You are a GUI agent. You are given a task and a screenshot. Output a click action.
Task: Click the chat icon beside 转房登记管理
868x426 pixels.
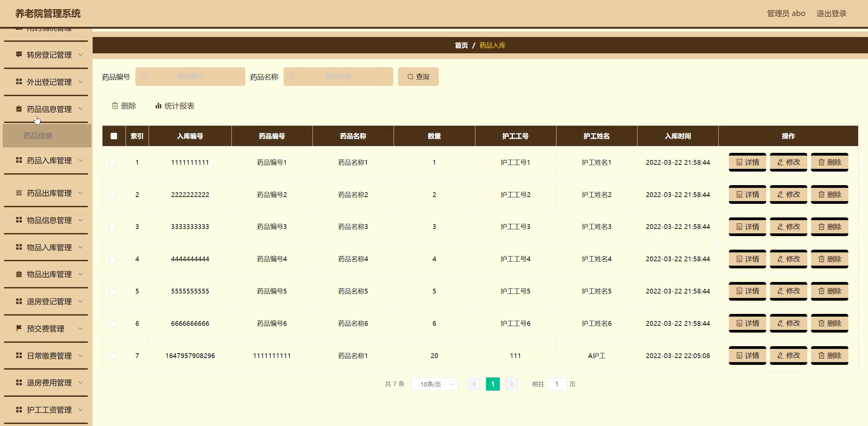tap(19, 55)
